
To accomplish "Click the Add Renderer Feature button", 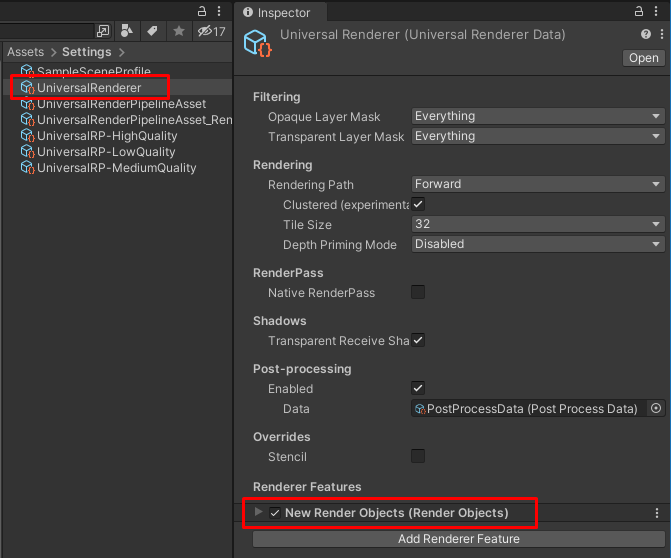I will coord(459,539).
